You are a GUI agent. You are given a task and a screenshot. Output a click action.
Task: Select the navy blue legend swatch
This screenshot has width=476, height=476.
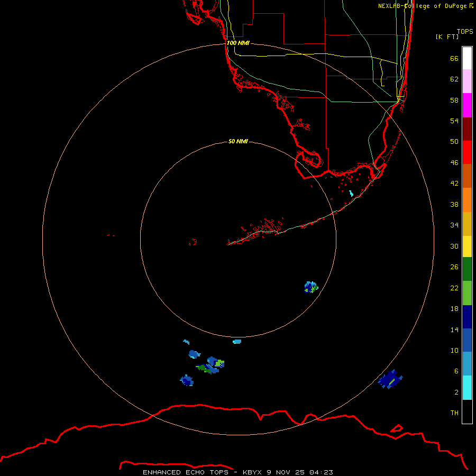coord(467,317)
